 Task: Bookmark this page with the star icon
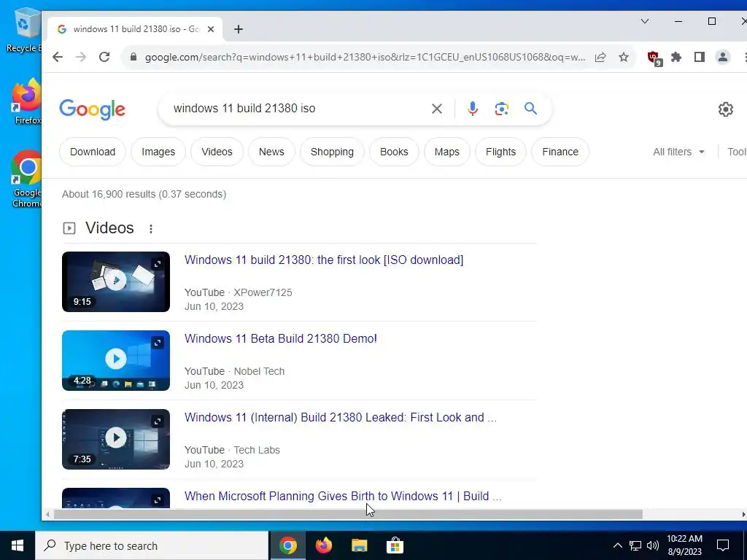[624, 57]
